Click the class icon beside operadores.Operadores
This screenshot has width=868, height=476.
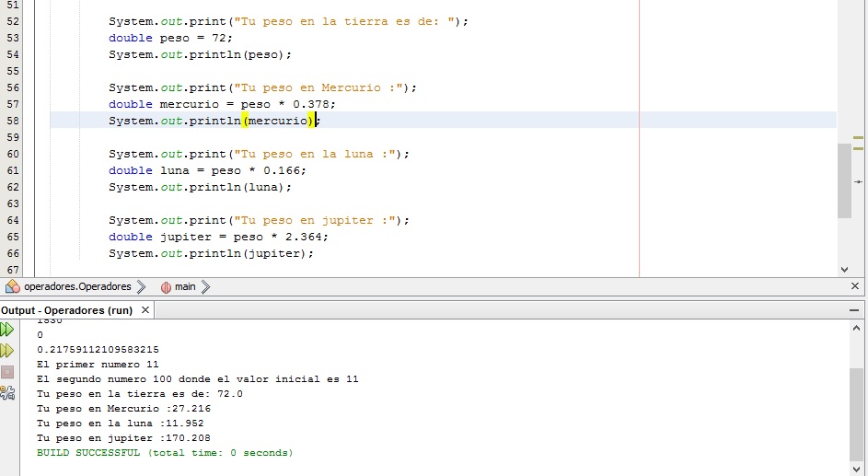[13, 286]
